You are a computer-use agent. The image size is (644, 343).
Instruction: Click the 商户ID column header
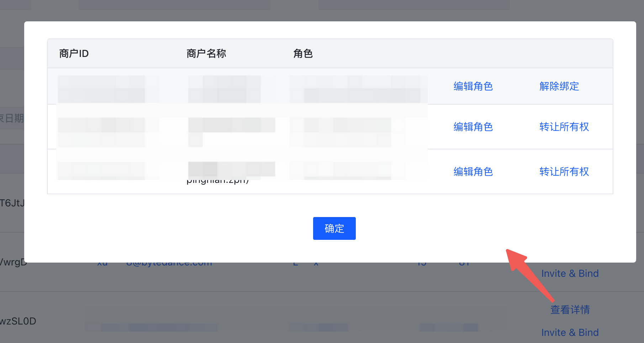(x=74, y=54)
